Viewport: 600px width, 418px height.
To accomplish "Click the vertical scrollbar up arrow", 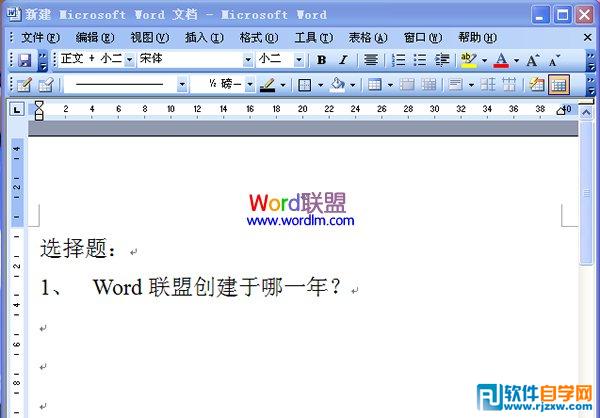I will (586, 113).
